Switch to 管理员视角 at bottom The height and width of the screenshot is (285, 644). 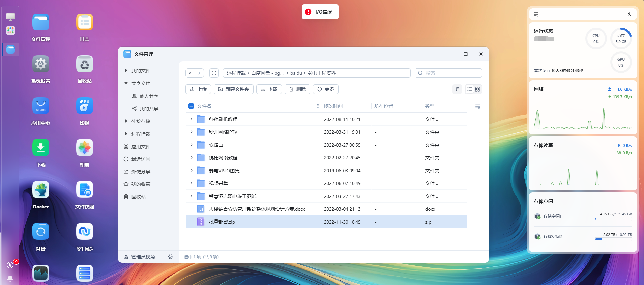pyautogui.click(x=140, y=257)
